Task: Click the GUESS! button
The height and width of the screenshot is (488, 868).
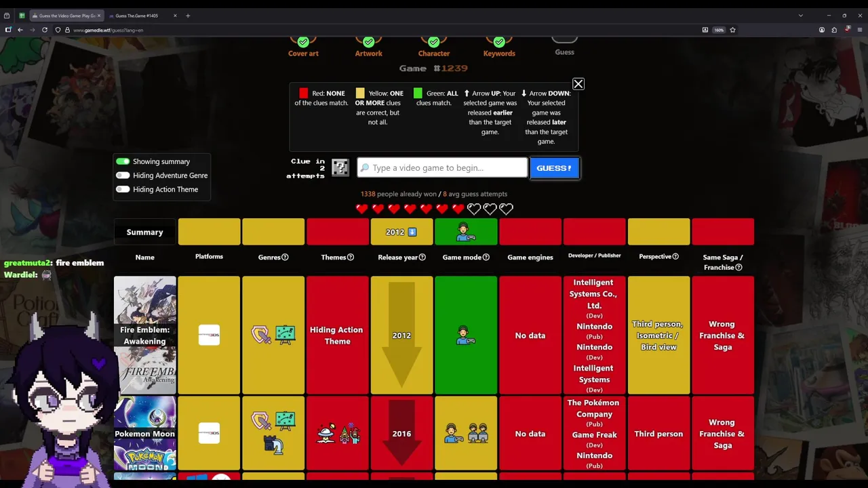Action: (x=554, y=168)
